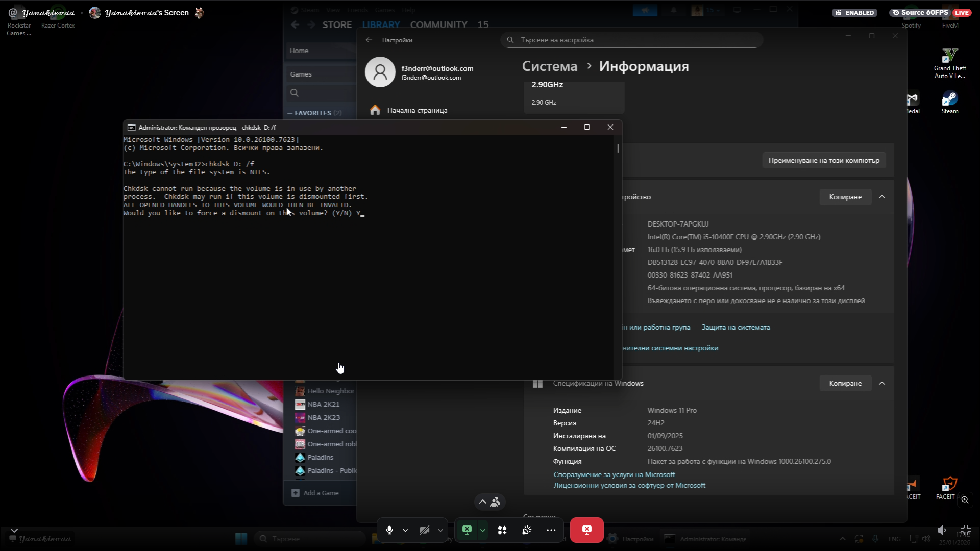Click the Windows logo icon beside Спецификации на Windows
This screenshot has width=980, height=551.
click(537, 383)
